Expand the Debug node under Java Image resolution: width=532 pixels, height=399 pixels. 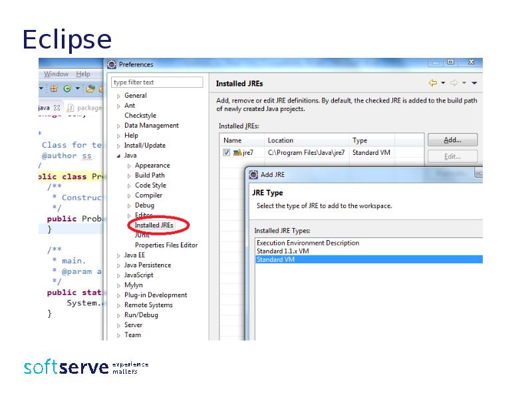coord(129,206)
